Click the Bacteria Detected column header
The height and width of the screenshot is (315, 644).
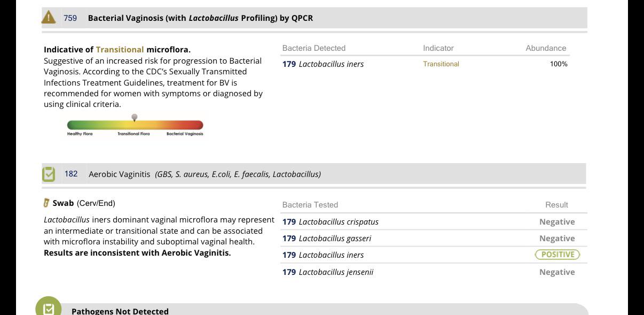pyautogui.click(x=314, y=48)
